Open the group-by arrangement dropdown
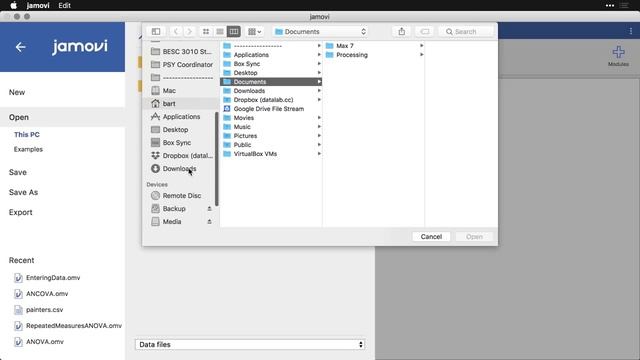The height and width of the screenshot is (360, 640). [x=255, y=31]
